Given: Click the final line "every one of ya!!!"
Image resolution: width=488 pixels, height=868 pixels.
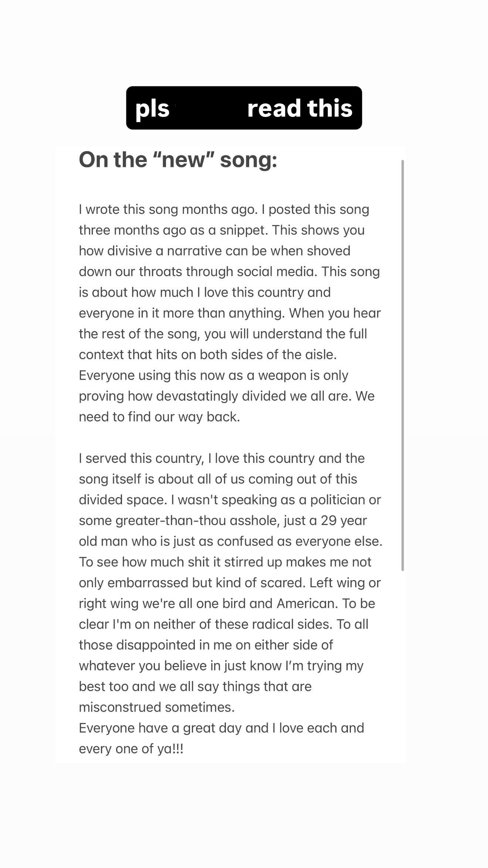Looking at the screenshot, I should click(131, 748).
